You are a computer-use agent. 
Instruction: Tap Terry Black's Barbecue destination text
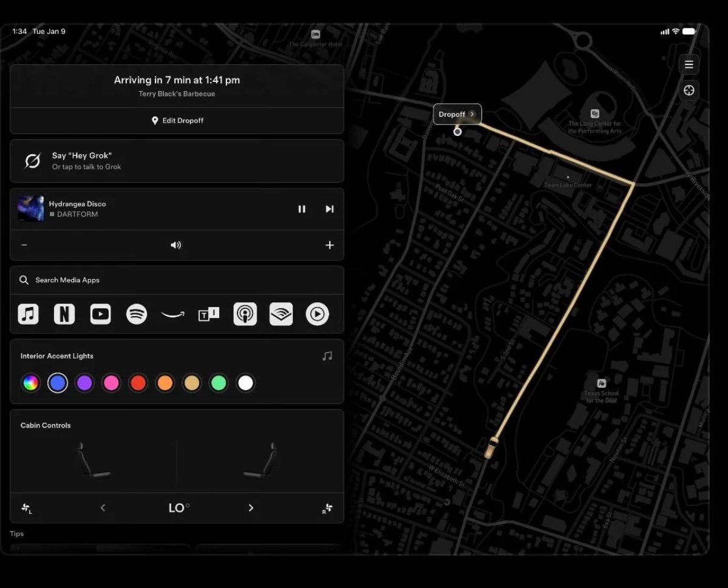(x=177, y=93)
